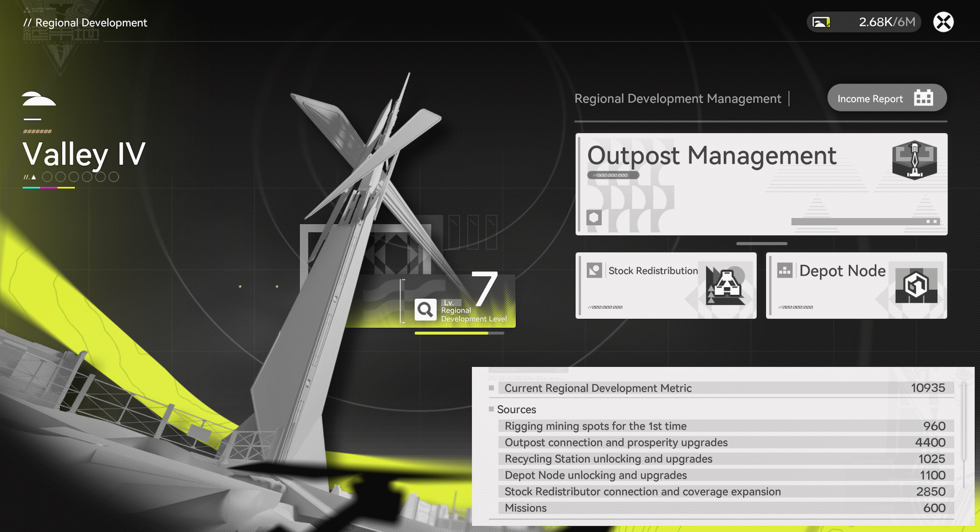
Task: Click the Depot Node cube icon
Action: (916, 285)
